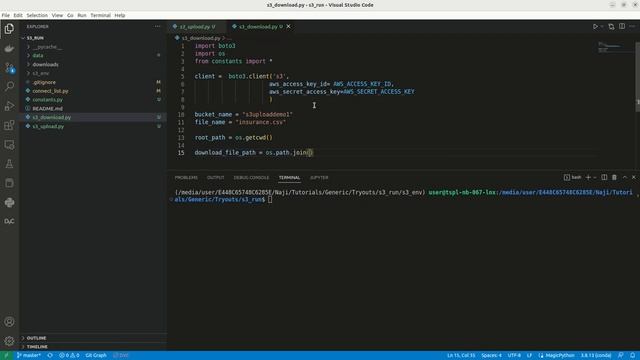The image size is (640, 360).
Task: Open Explorer Views and More Actions ellipsis
Action: [x=158, y=27]
